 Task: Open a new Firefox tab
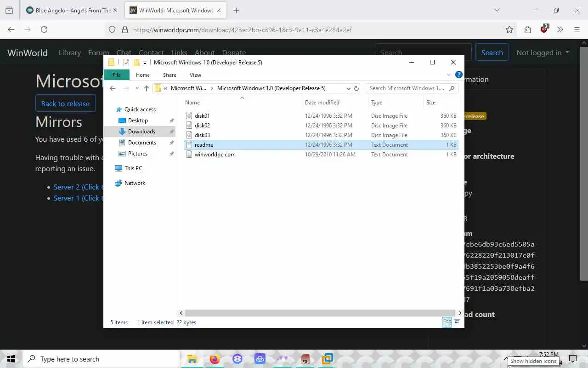pos(236,10)
